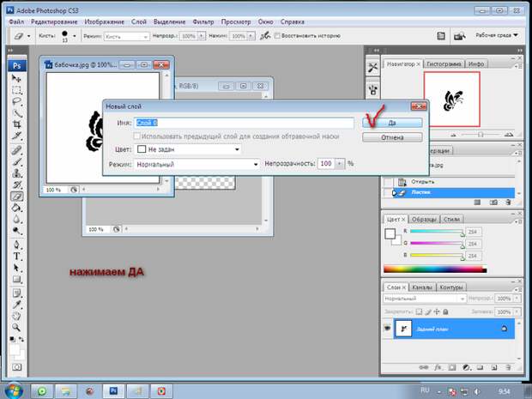The image size is (532, 399).
Task: Switch to the Контуры tab
Action: pos(450,287)
